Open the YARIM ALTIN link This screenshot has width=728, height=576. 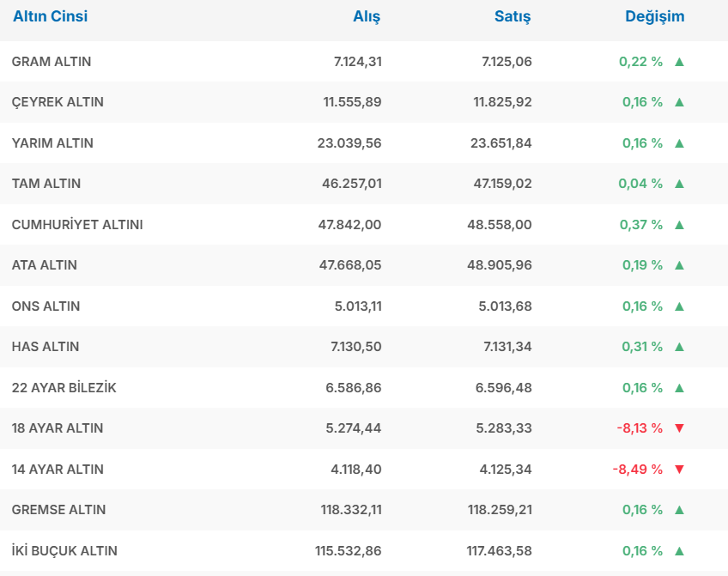click(x=52, y=143)
